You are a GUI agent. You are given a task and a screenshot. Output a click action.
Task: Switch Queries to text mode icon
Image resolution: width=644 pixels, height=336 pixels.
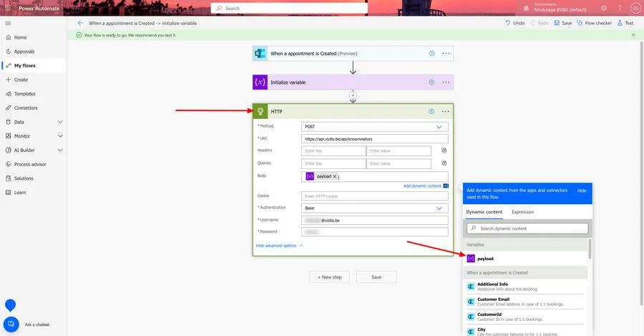coord(444,163)
